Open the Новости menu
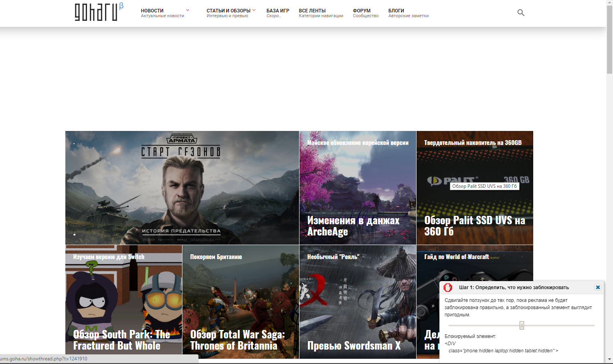This screenshot has width=613, height=364. [162, 13]
